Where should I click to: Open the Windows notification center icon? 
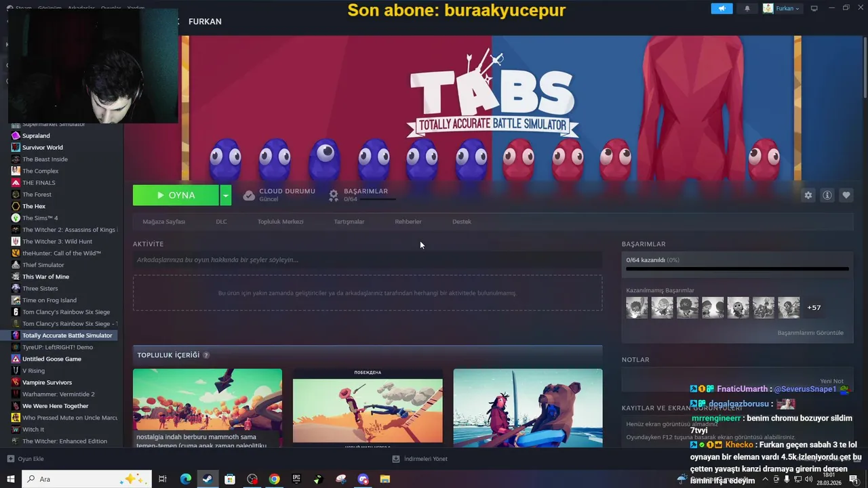click(854, 479)
